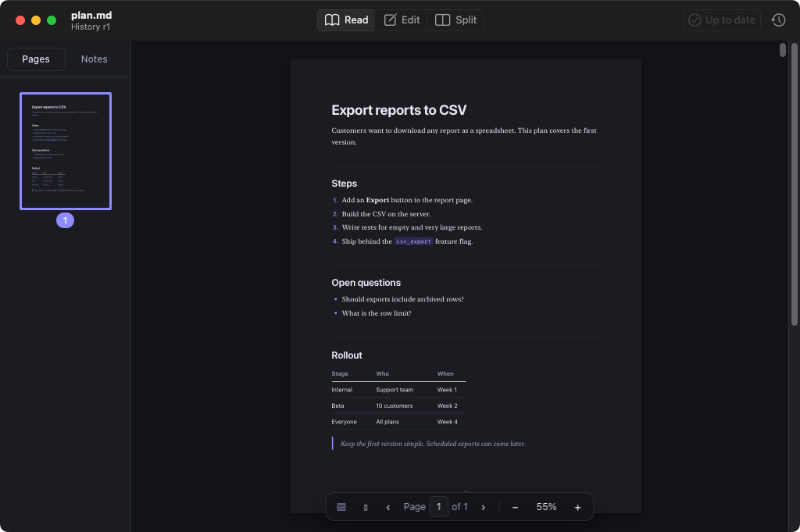The width and height of the screenshot is (800, 532).
Task: Click the All plans table cell
Action: pyautogui.click(x=387, y=422)
